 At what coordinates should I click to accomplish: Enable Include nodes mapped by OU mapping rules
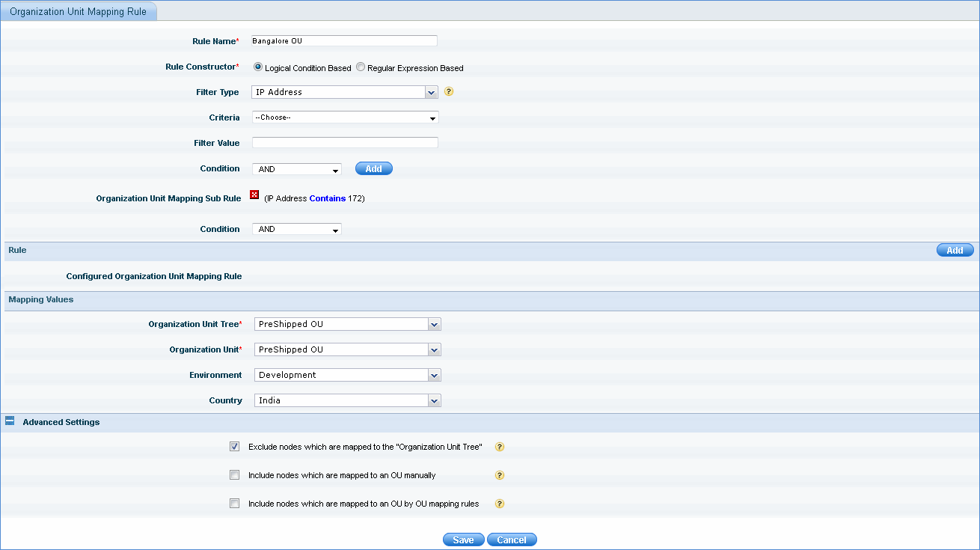[x=235, y=504]
